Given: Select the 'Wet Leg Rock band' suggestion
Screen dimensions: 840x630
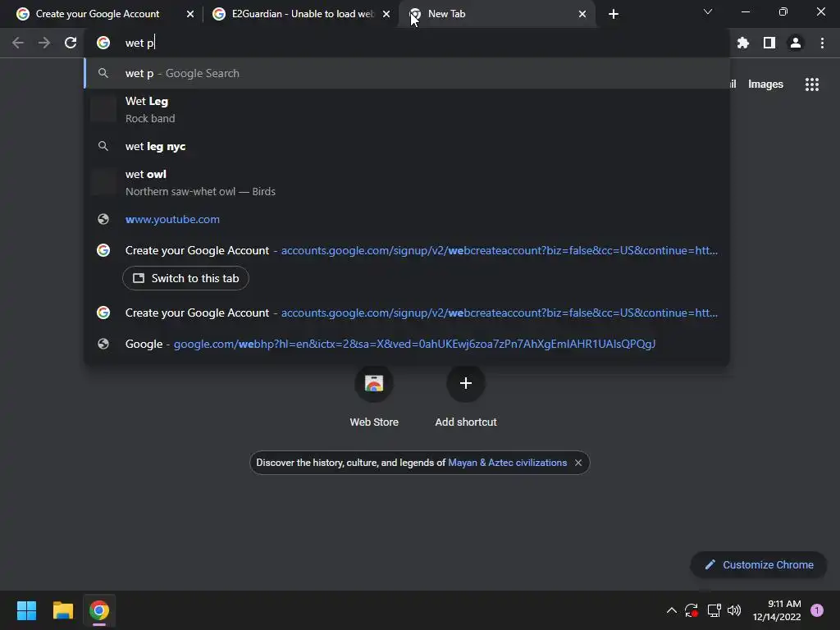Looking at the screenshot, I should click(x=407, y=110).
